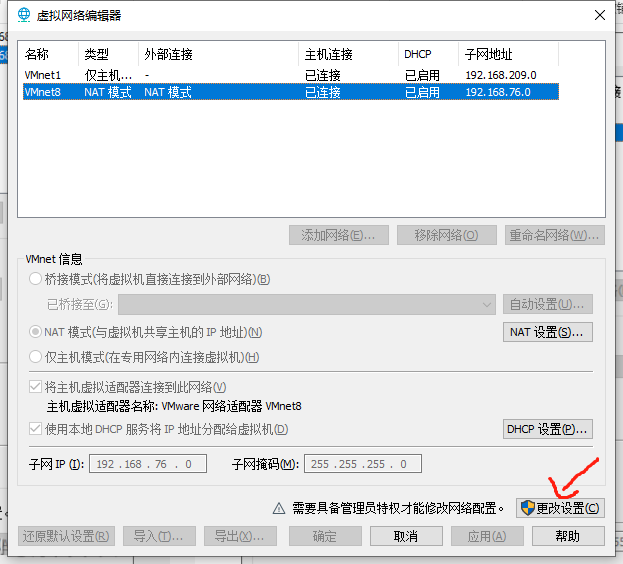623x564 pixels.
Task: Open DHCP 设置(P)... button
Action: tap(548, 429)
